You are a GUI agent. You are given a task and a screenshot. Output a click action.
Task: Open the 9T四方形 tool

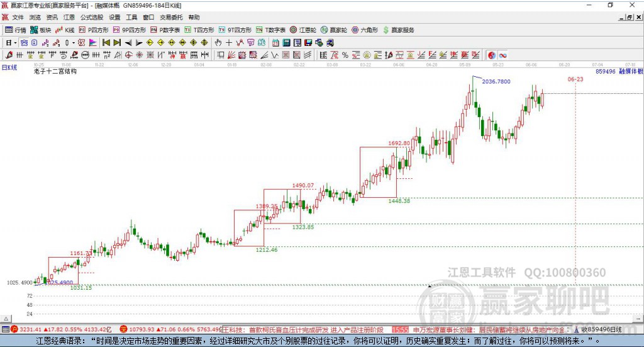(x=235, y=30)
